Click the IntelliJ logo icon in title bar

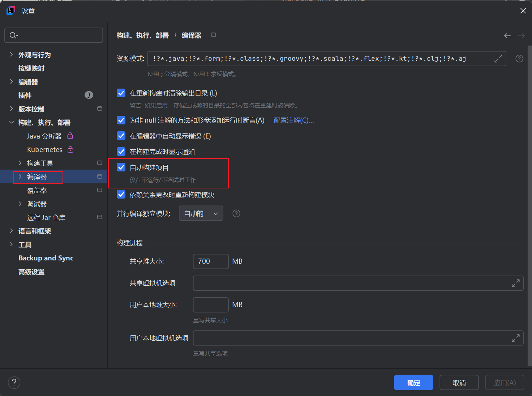point(11,11)
